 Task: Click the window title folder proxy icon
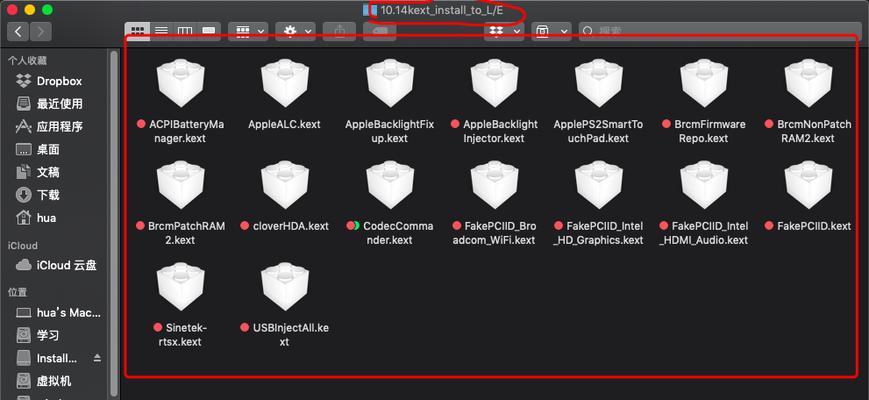pos(370,11)
